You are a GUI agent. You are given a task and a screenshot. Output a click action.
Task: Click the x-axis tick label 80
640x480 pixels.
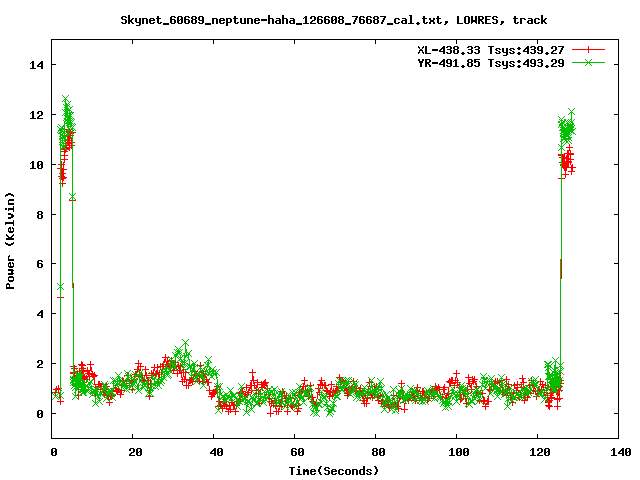(378, 452)
